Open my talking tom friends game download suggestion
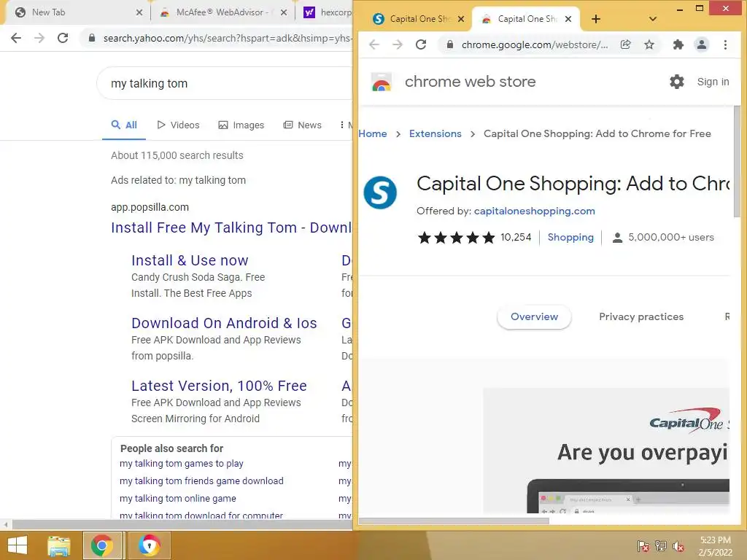 click(x=201, y=481)
